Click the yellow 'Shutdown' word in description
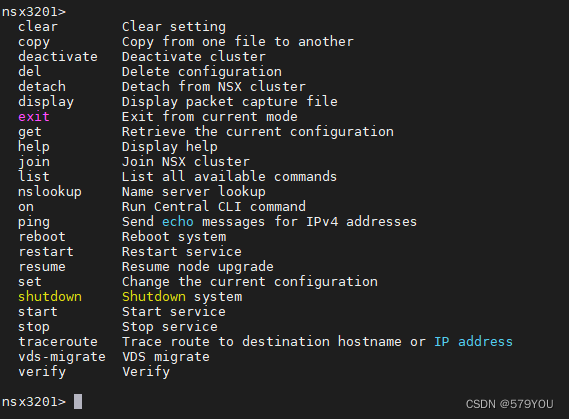 tap(154, 297)
